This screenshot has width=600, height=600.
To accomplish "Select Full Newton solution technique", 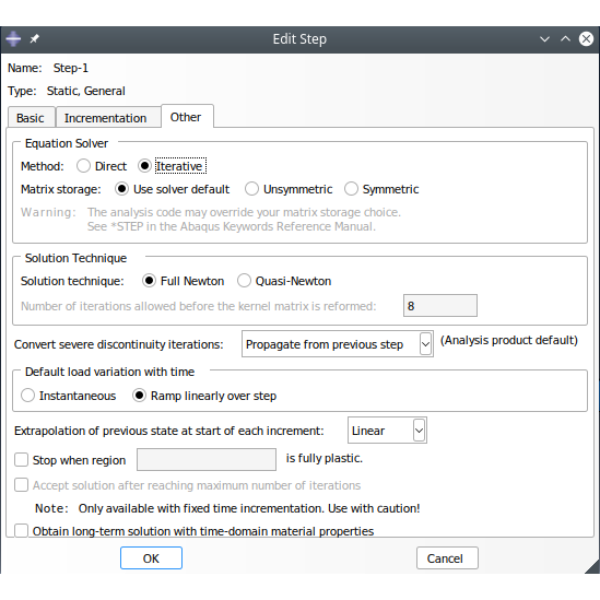I will tap(183, 281).
